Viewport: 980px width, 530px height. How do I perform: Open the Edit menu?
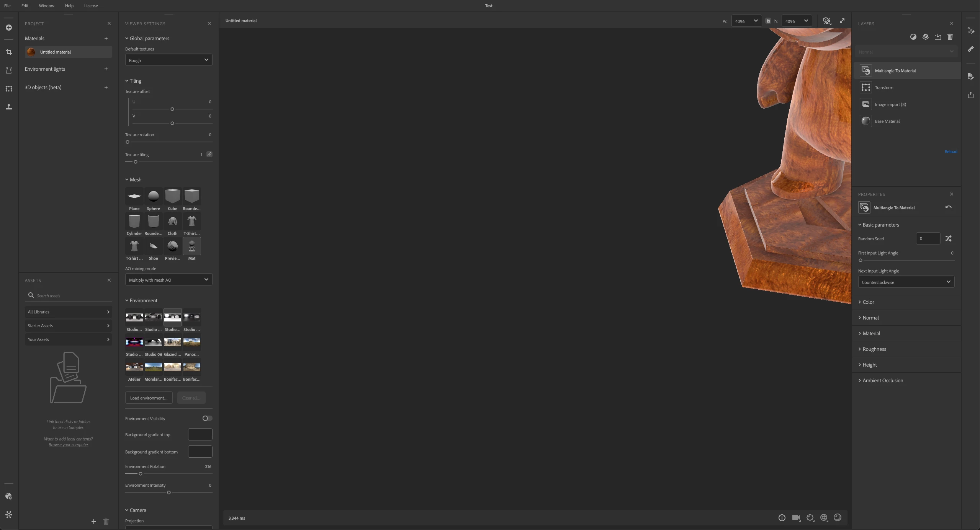coord(25,6)
